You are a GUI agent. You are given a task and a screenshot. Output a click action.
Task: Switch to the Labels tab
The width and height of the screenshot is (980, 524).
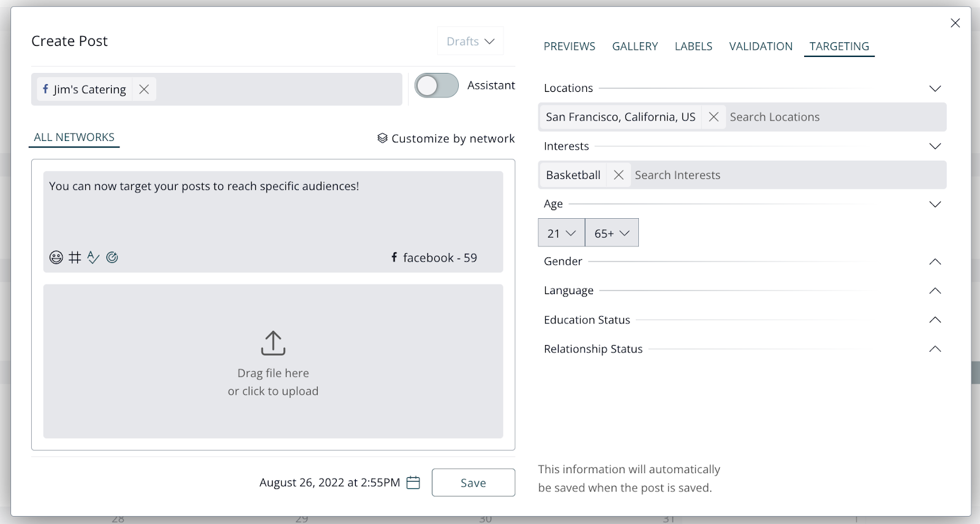693,47
